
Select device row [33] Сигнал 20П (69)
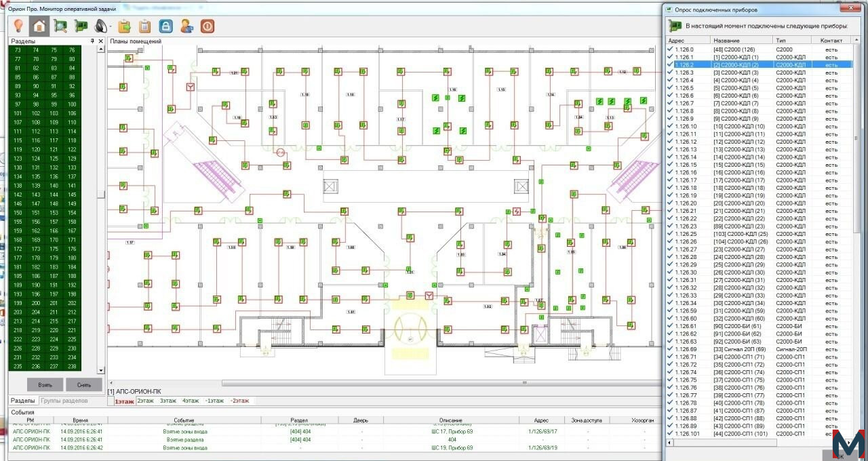point(759,349)
